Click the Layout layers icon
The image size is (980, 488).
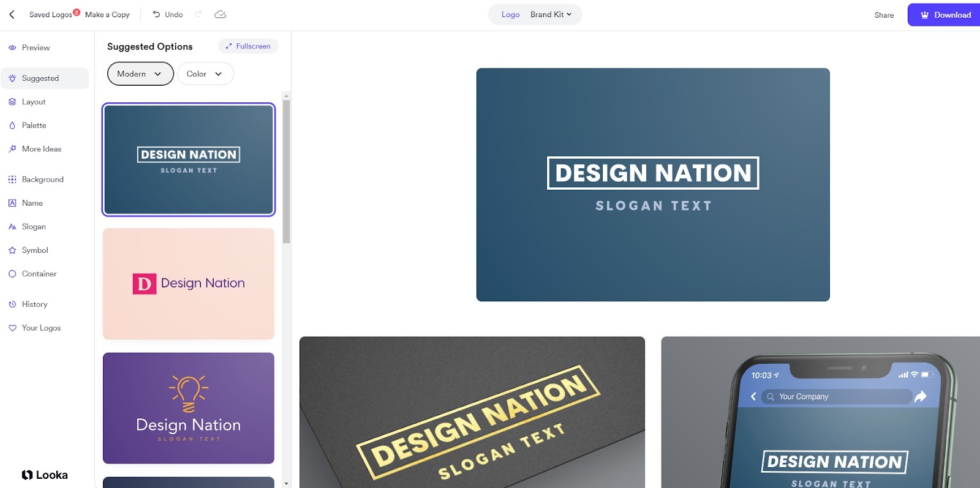[12, 102]
